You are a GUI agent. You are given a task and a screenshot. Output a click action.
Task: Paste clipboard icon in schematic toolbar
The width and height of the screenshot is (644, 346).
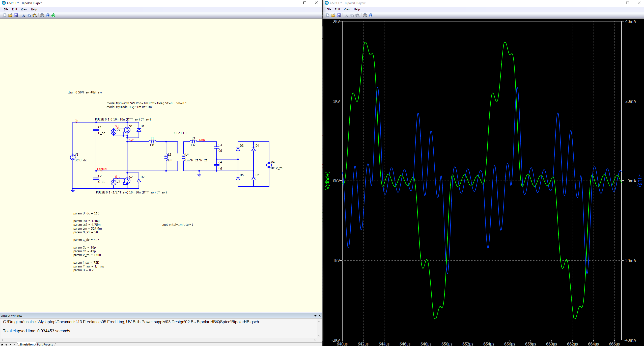(35, 15)
